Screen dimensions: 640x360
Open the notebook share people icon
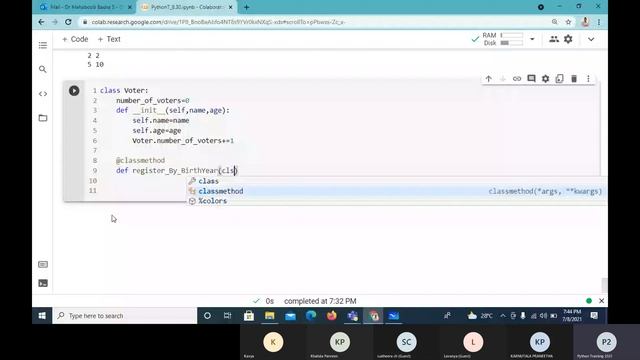coord(554,39)
